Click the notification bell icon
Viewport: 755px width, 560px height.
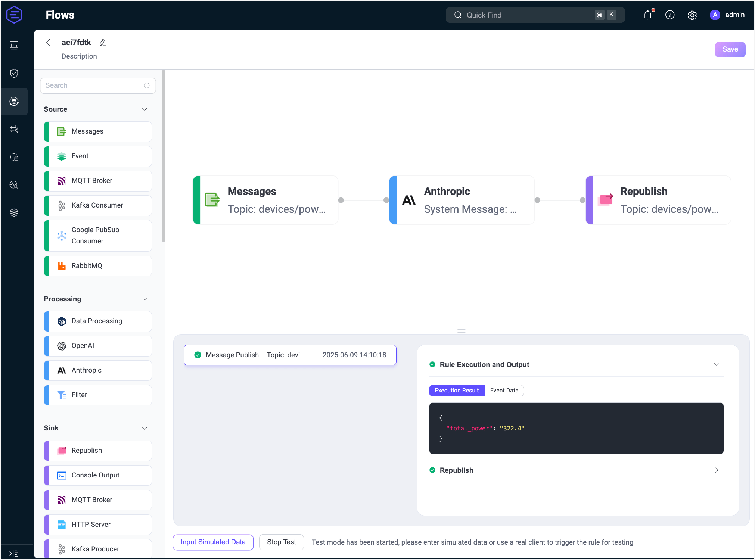tap(648, 15)
